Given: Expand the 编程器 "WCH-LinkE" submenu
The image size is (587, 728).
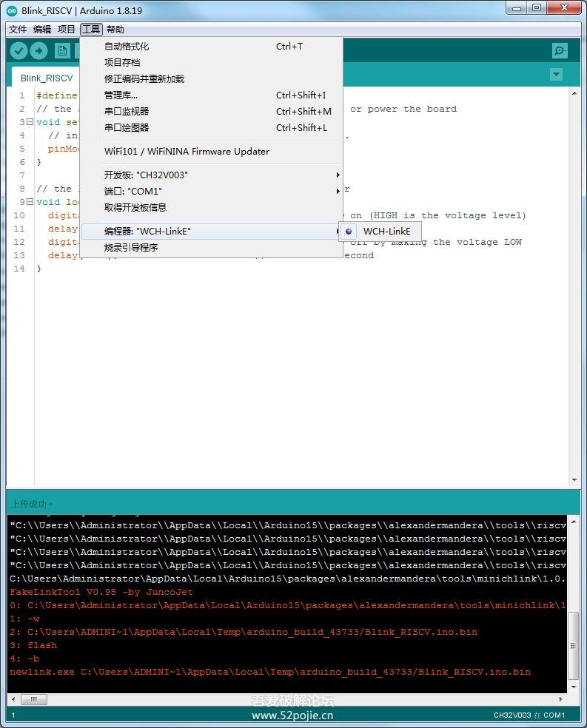Looking at the screenshot, I should [x=212, y=232].
